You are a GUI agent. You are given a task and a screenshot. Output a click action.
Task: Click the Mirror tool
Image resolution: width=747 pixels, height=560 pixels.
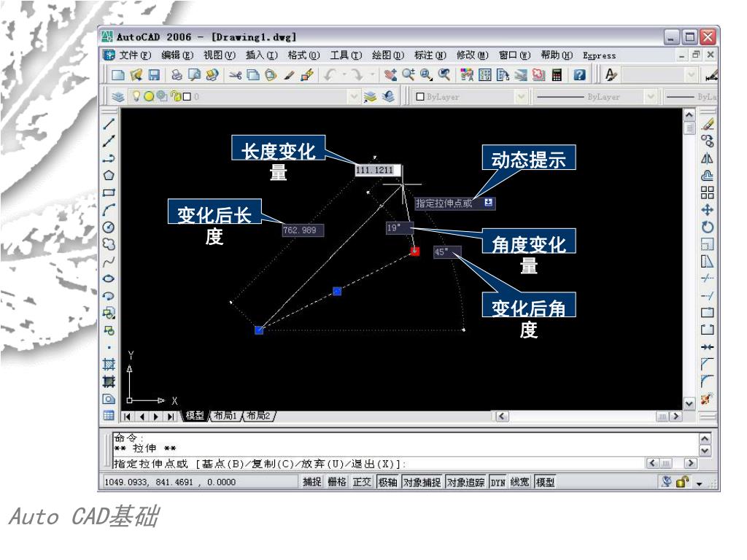(x=708, y=158)
